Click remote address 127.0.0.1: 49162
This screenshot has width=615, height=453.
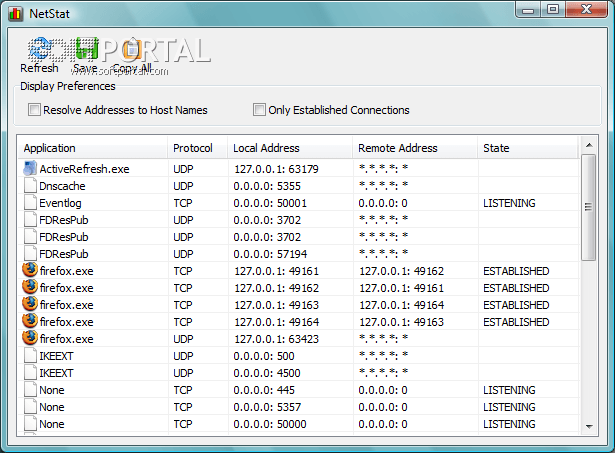[x=402, y=271]
